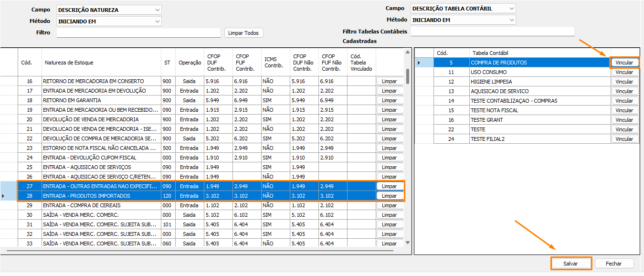Click the Natureza de Estoque column header
Image resolution: width=644 pixels, height=276 pixels.
tap(101, 63)
